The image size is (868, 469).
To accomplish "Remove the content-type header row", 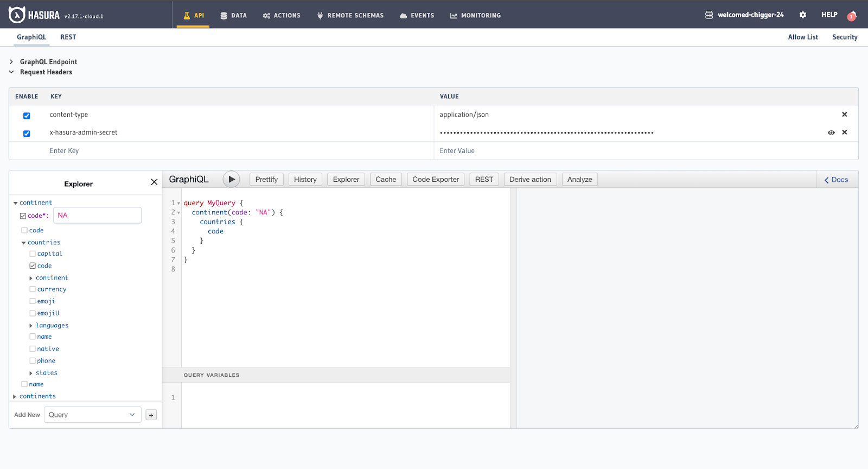I will [x=844, y=115].
